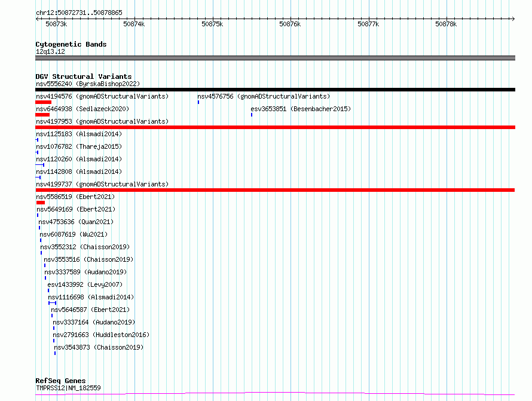Screen dimensions: 532x401
Task: Click the red nsv5586519 variant bar
Action: (x=41, y=203)
